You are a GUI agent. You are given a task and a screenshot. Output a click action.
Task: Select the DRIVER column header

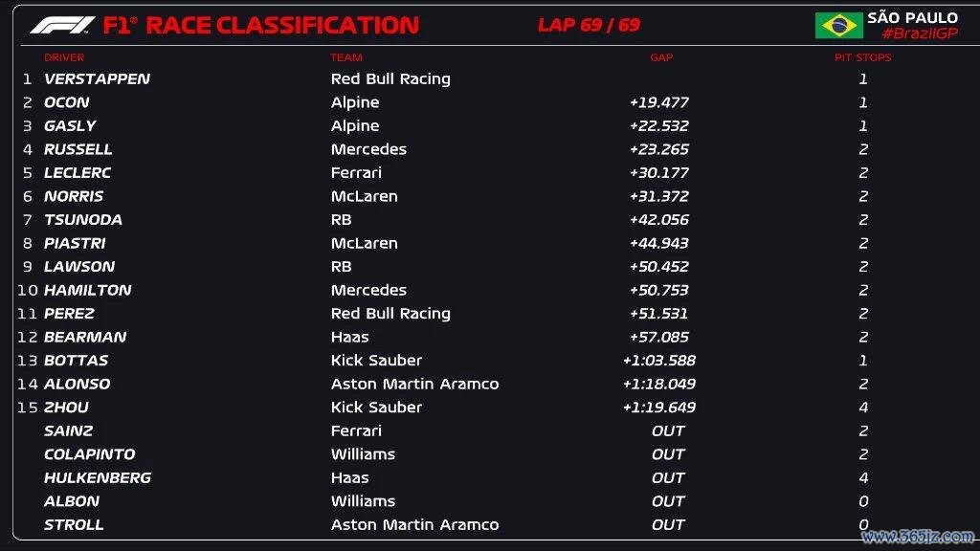click(64, 57)
